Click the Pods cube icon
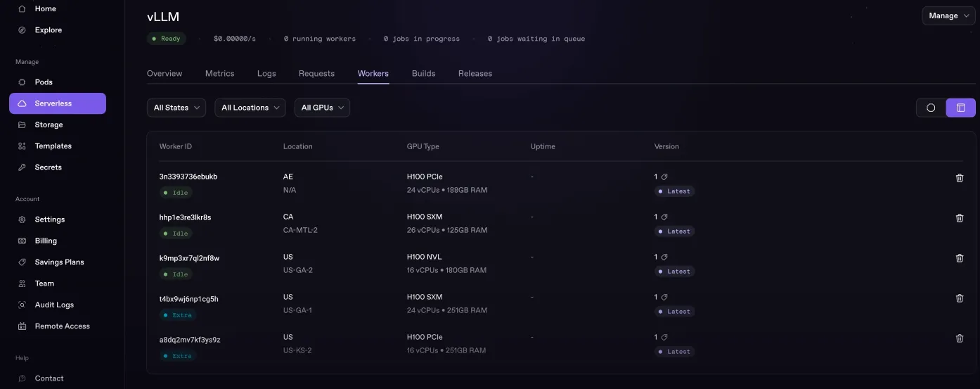This screenshot has width=980, height=389. click(x=22, y=82)
